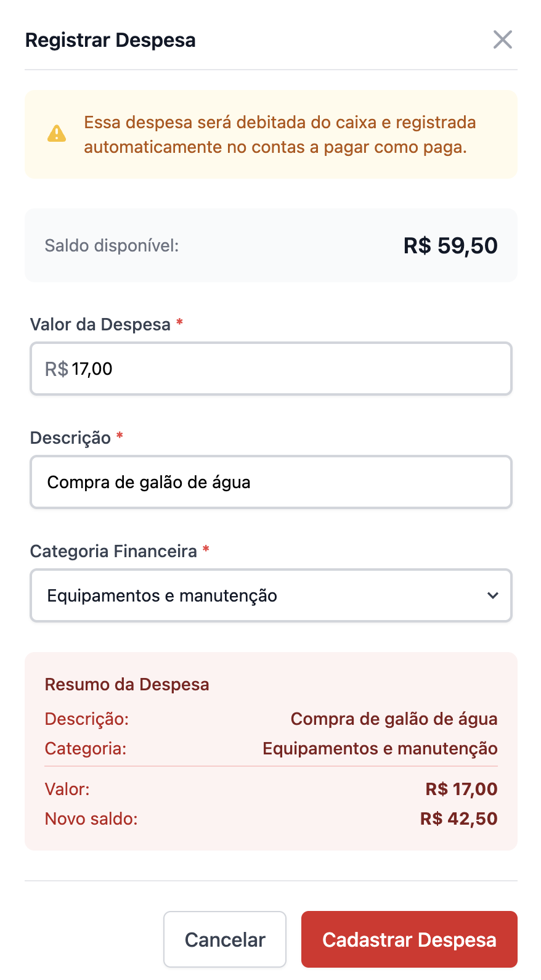Click the Valor da Despesa label

click(x=100, y=324)
